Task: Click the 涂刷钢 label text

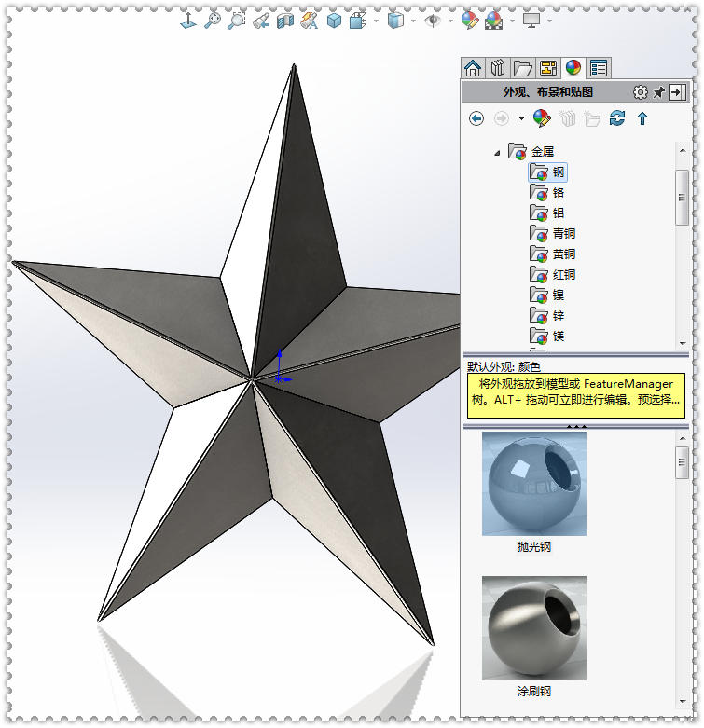Action: [534, 692]
